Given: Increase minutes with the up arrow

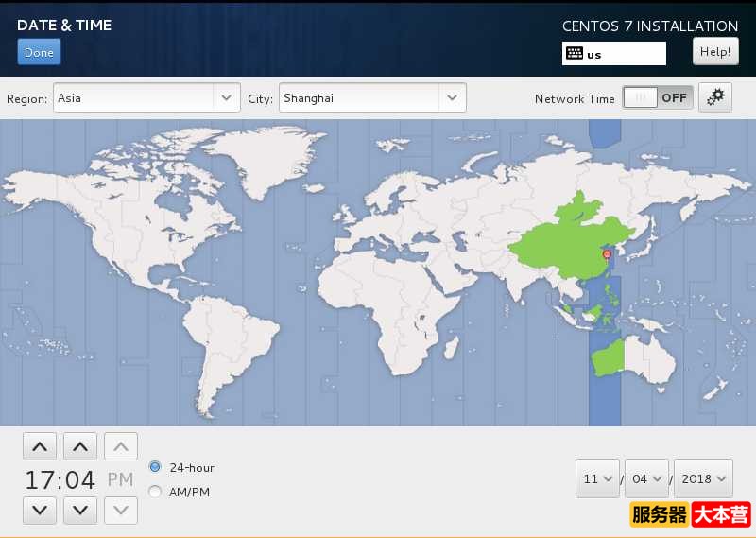Looking at the screenshot, I should point(80,446).
